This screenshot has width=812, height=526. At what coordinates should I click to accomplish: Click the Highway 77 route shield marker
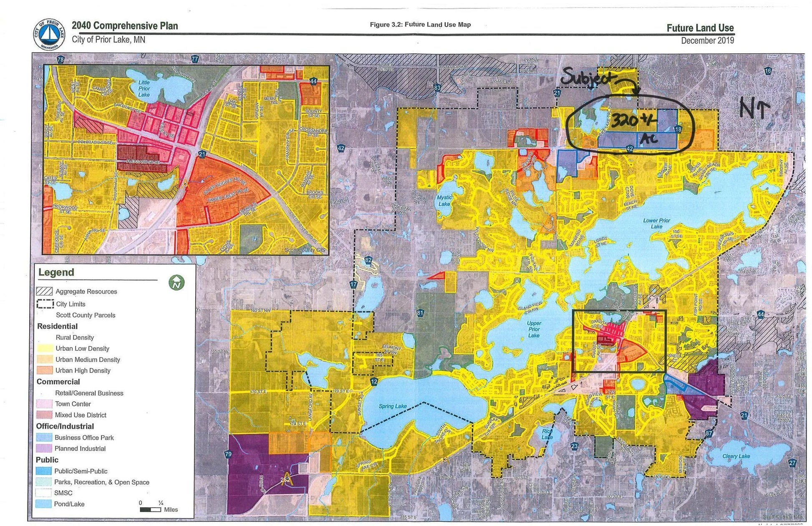[x=195, y=59]
